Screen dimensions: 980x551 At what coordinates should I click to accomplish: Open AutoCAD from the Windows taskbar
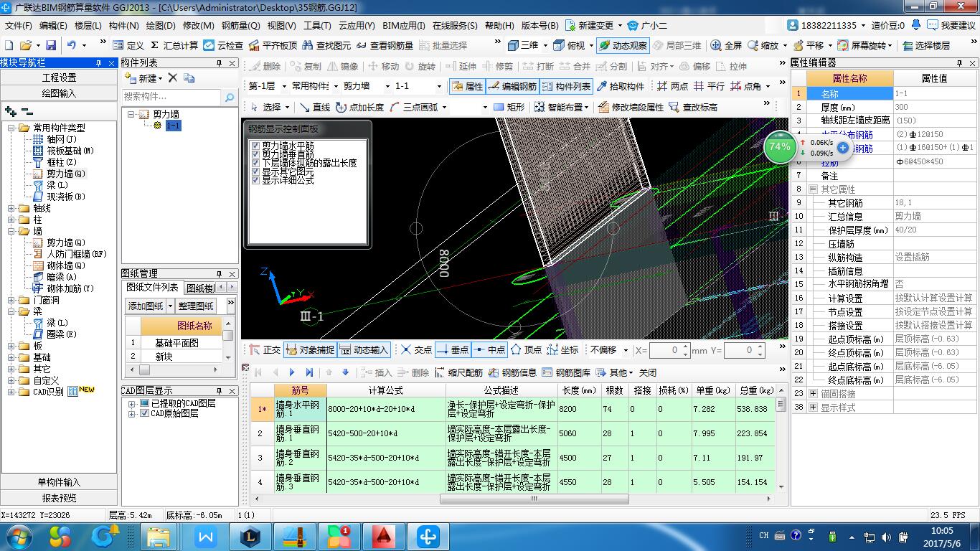[x=383, y=535]
